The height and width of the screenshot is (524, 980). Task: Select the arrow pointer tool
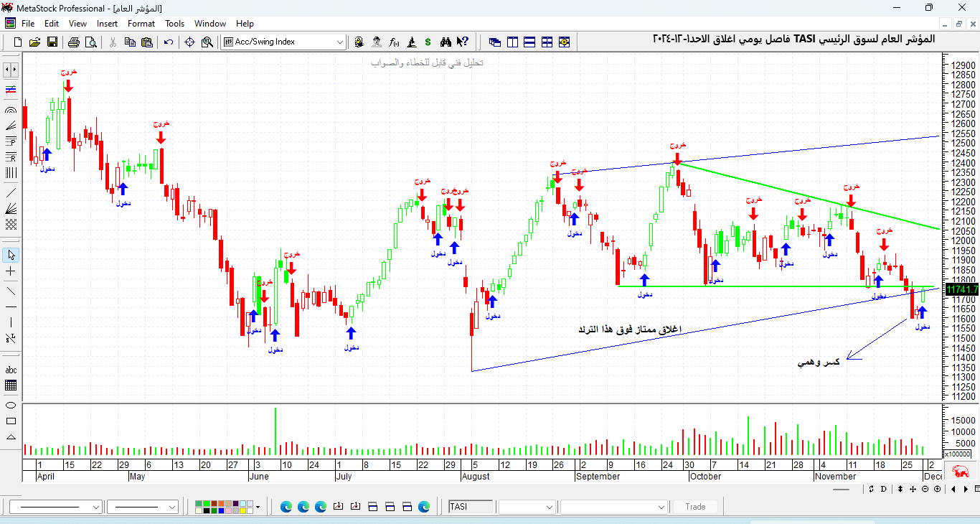tap(11, 255)
